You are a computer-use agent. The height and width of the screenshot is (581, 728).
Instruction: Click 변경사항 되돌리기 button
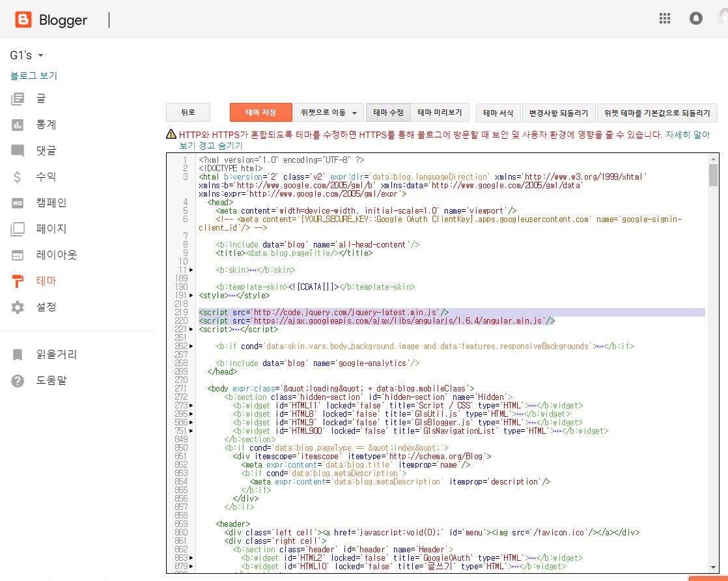point(559,113)
